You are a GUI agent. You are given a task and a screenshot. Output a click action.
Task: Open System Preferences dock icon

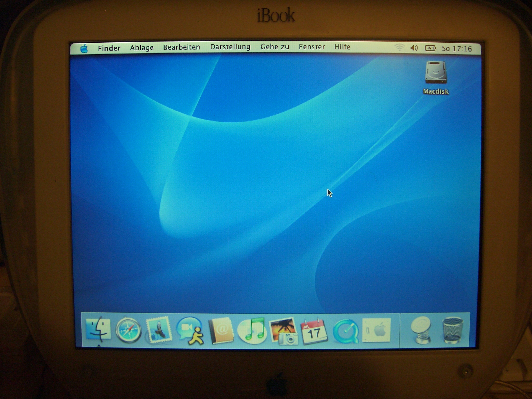(376, 330)
